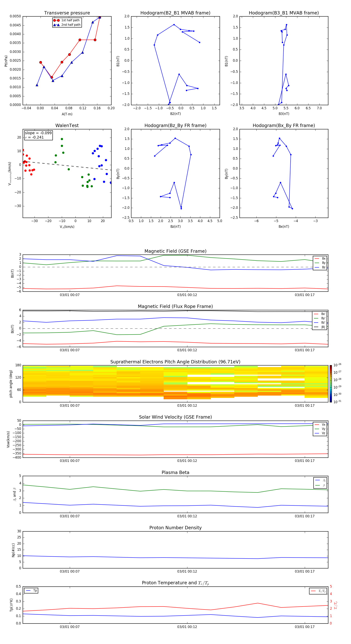
Task: Click the '|B|' legend entry in Flux Rope plot
Action: (x=320, y=327)
